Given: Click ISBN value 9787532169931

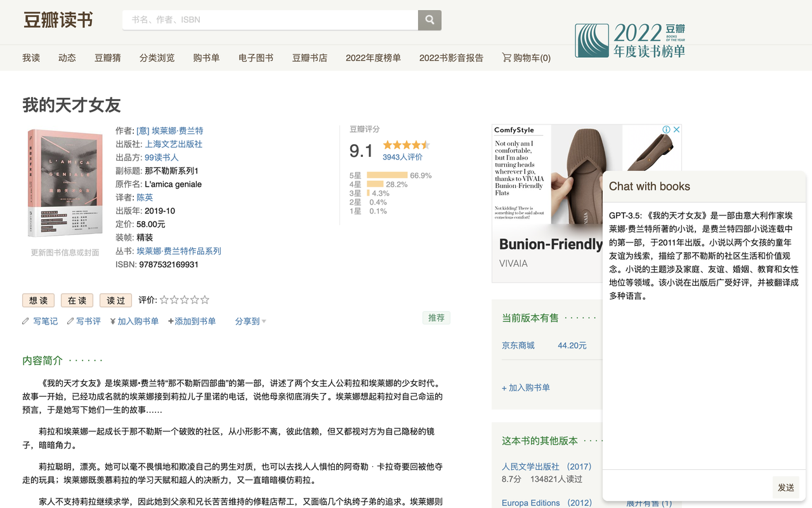Looking at the screenshot, I should point(169,264).
